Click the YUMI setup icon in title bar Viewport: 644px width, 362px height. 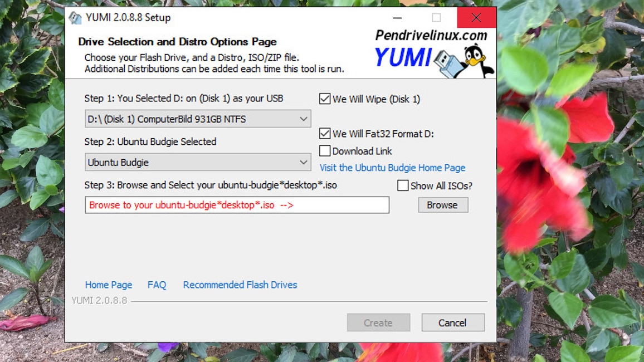pos(76,17)
